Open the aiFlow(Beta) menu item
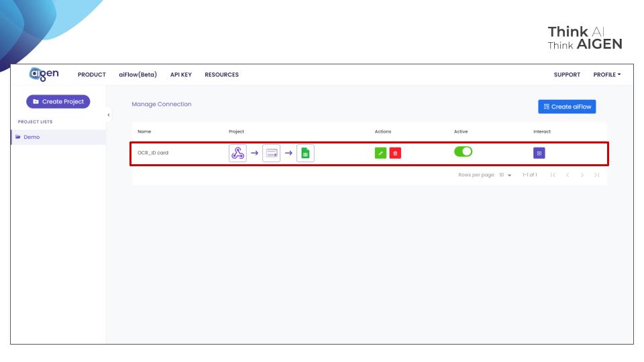 (x=138, y=74)
